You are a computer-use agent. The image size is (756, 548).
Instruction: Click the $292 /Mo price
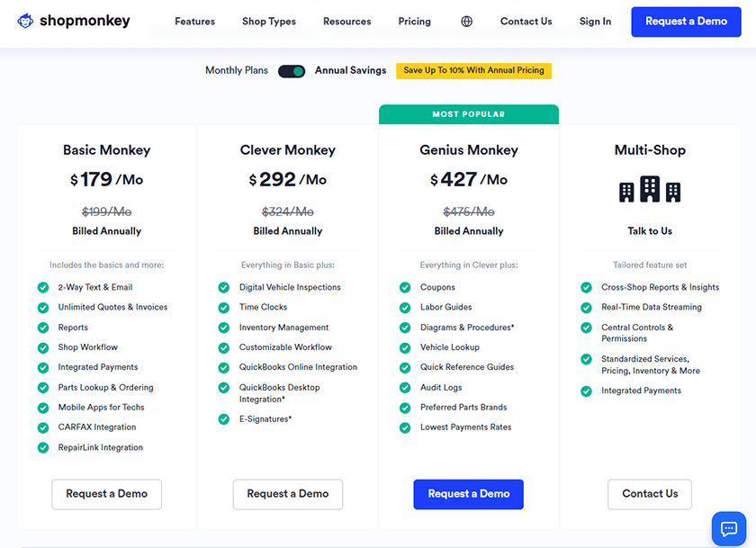click(288, 180)
